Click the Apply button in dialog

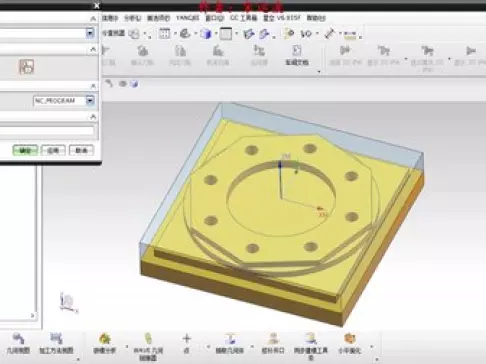(53, 150)
